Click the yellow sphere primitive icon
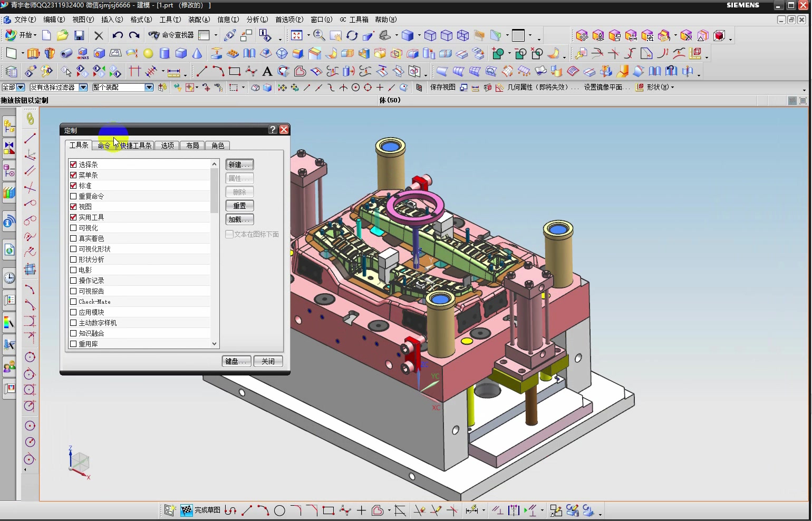Screen dimensions: 812x521 (x=149, y=53)
